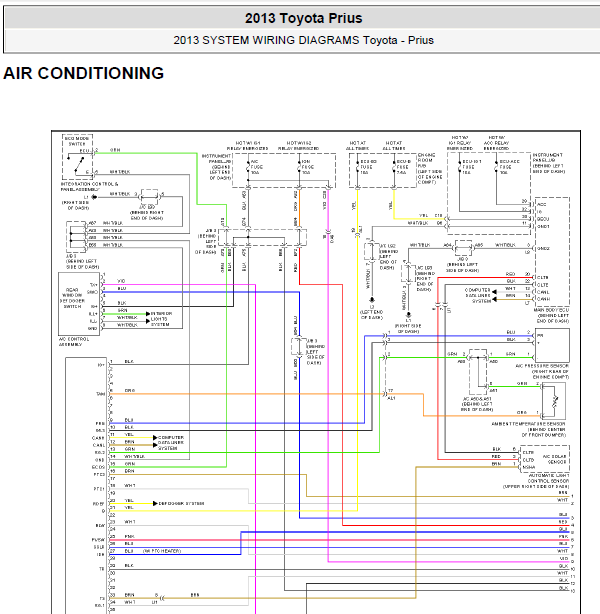Click the ECU-B FUSE 7.5A label
Viewport: 600px width, 614px height.
pyautogui.click(x=404, y=167)
